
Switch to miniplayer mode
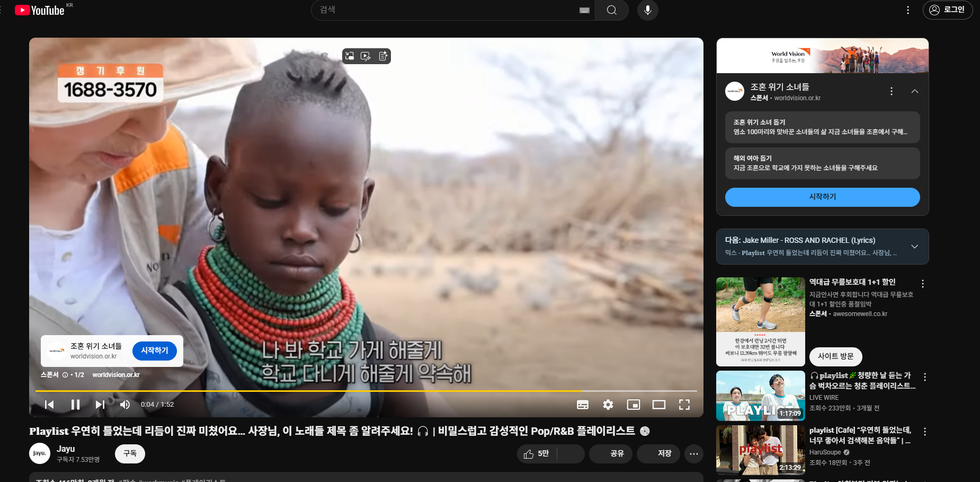[x=634, y=404]
